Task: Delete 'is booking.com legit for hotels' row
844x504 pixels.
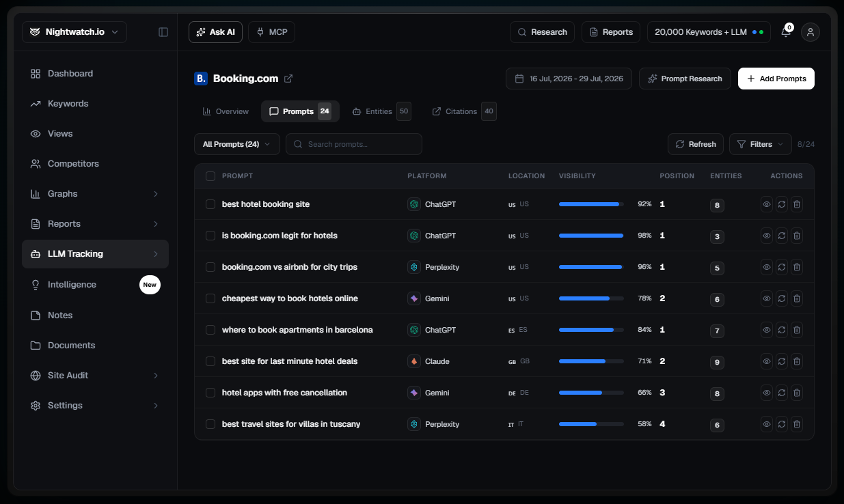Action: click(797, 236)
